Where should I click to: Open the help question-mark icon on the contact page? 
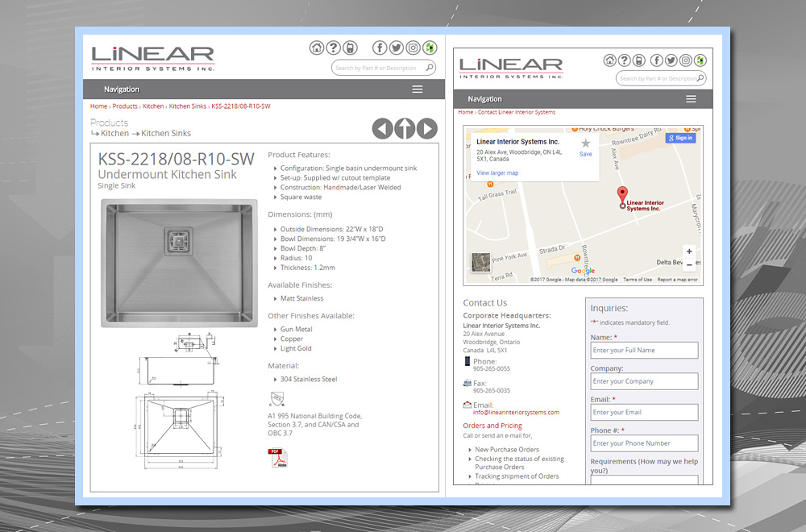click(x=624, y=60)
